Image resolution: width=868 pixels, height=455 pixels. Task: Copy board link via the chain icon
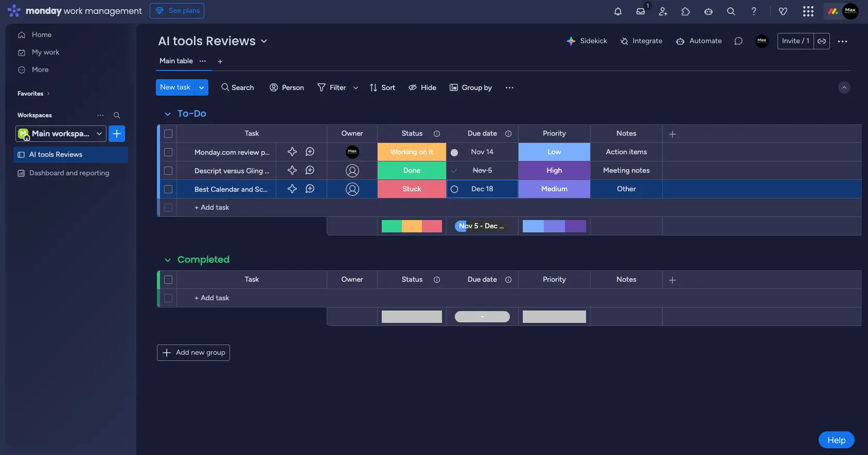coord(822,41)
